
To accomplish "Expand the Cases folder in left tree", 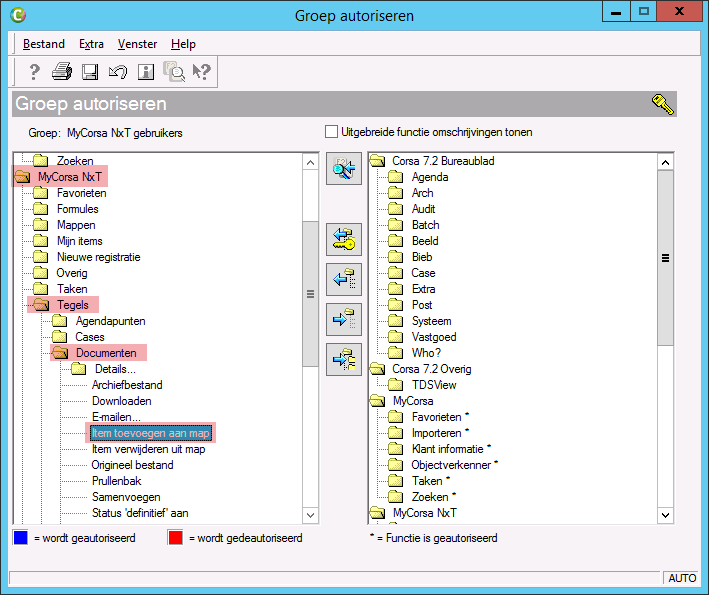I will click(60, 337).
